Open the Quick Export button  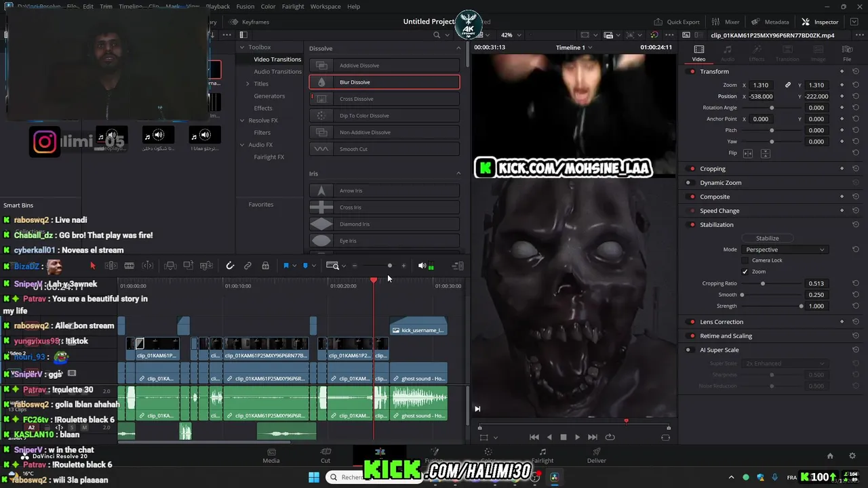(676, 22)
